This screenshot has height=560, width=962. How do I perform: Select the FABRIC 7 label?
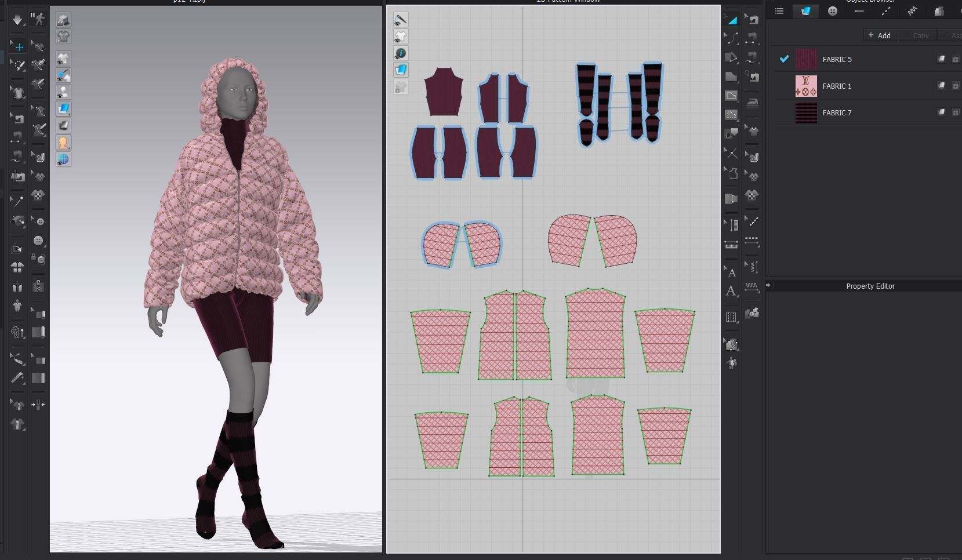(x=837, y=113)
